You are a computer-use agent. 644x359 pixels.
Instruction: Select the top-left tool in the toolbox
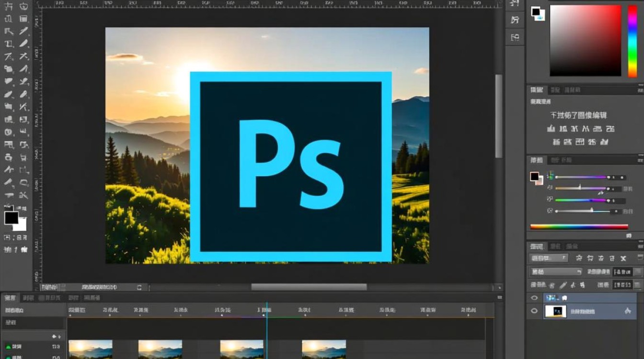point(9,7)
